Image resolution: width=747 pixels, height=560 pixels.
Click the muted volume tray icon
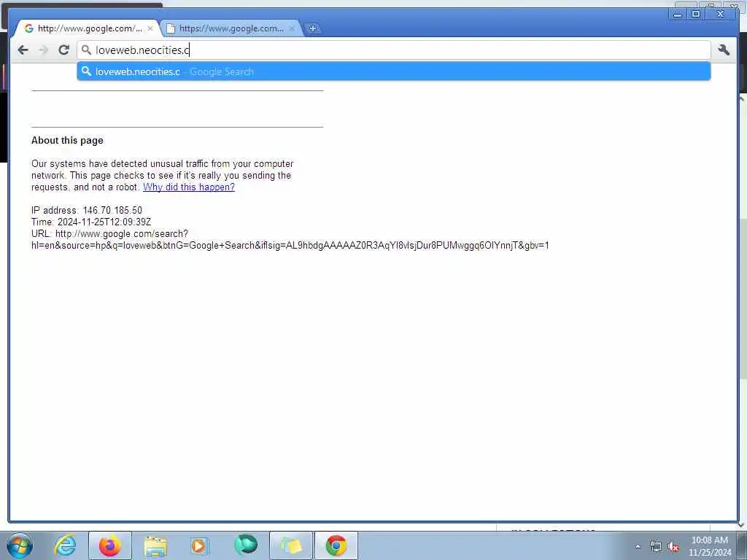pos(673,547)
